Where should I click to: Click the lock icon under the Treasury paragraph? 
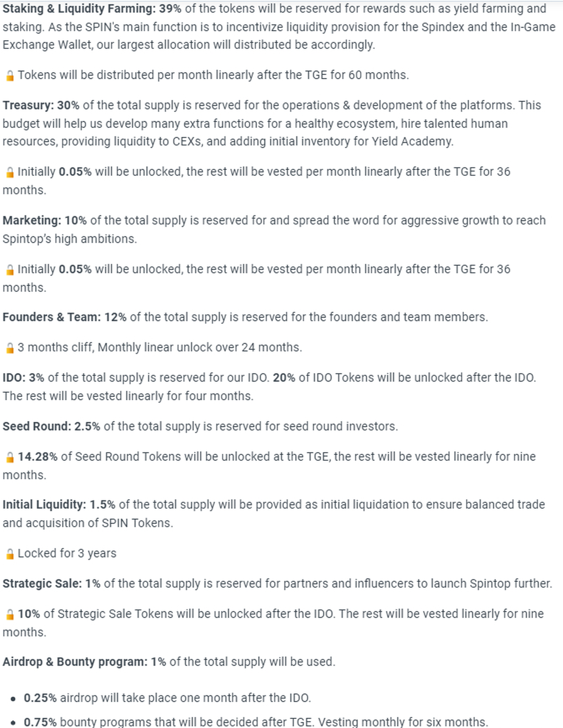pos(10,173)
